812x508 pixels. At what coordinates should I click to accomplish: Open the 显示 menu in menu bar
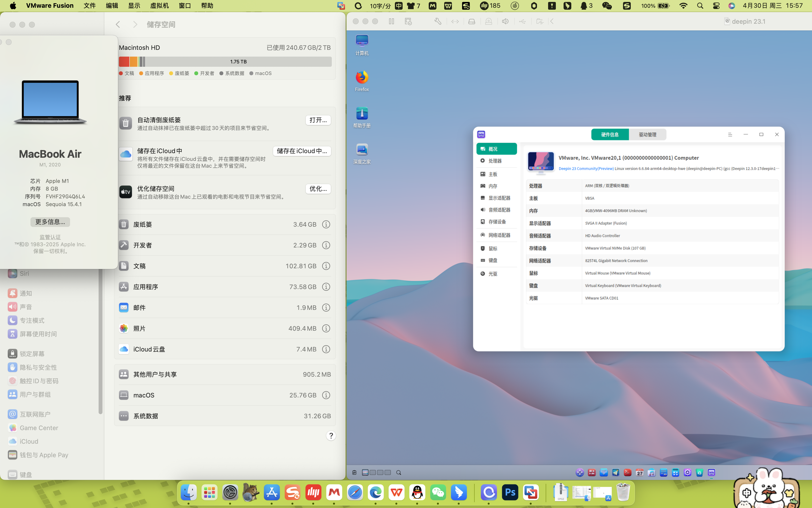coord(134,6)
